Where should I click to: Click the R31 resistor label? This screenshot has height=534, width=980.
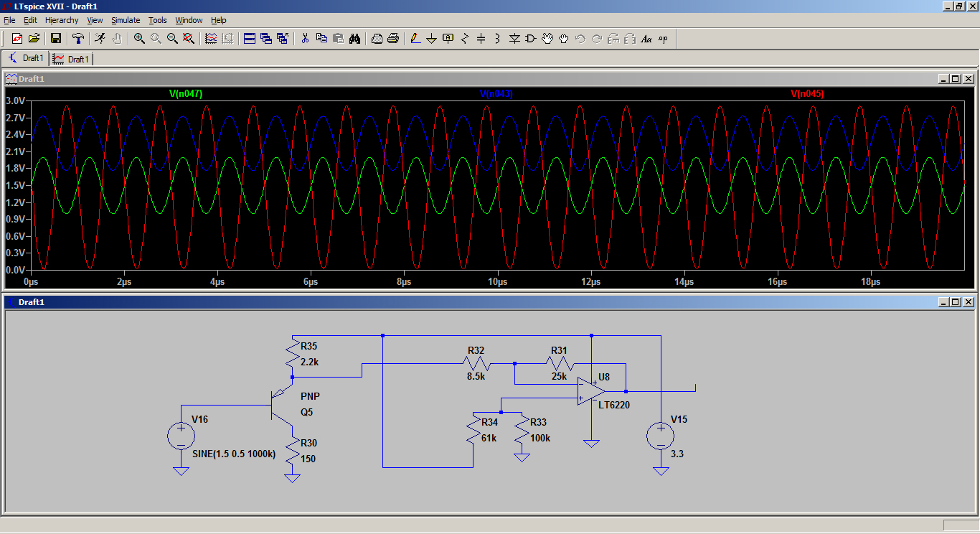[x=559, y=350]
